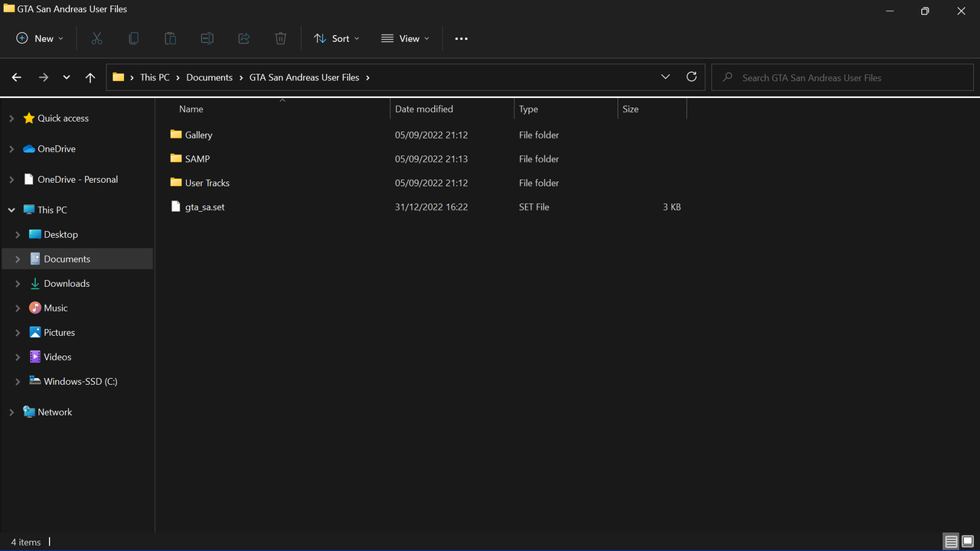Open the Recent locations chevron dropdown

pos(67,77)
